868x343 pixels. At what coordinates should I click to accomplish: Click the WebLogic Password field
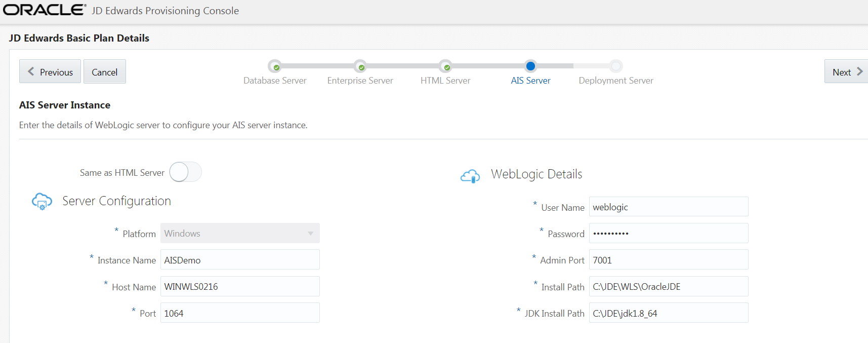tap(669, 233)
